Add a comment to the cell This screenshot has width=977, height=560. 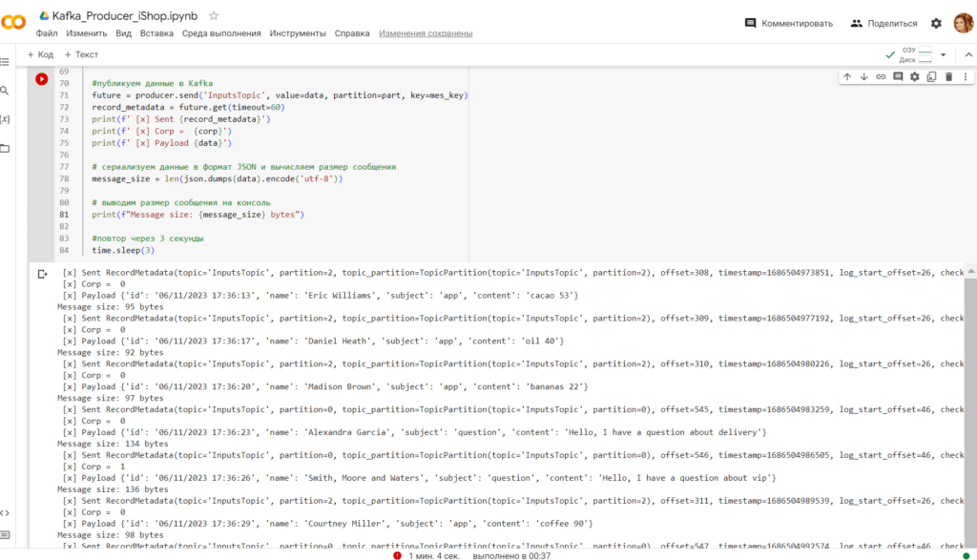pyautogui.click(x=898, y=77)
